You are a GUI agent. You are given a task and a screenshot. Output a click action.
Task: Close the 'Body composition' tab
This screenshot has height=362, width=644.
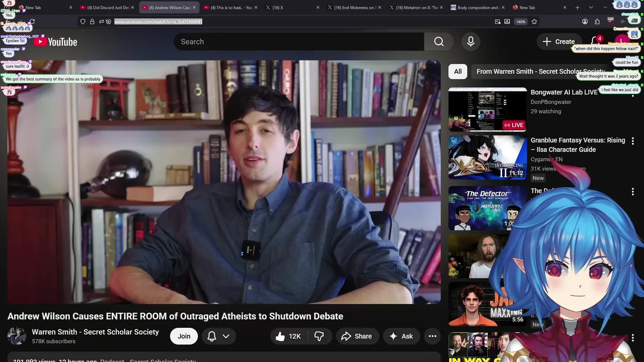503,8
